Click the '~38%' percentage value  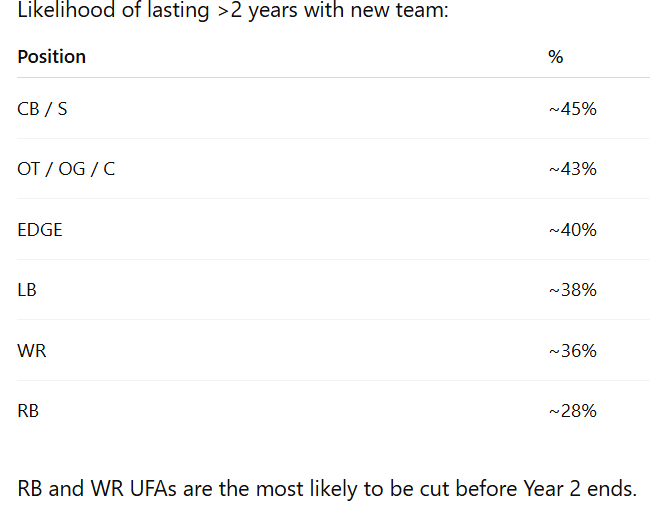click(x=572, y=290)
